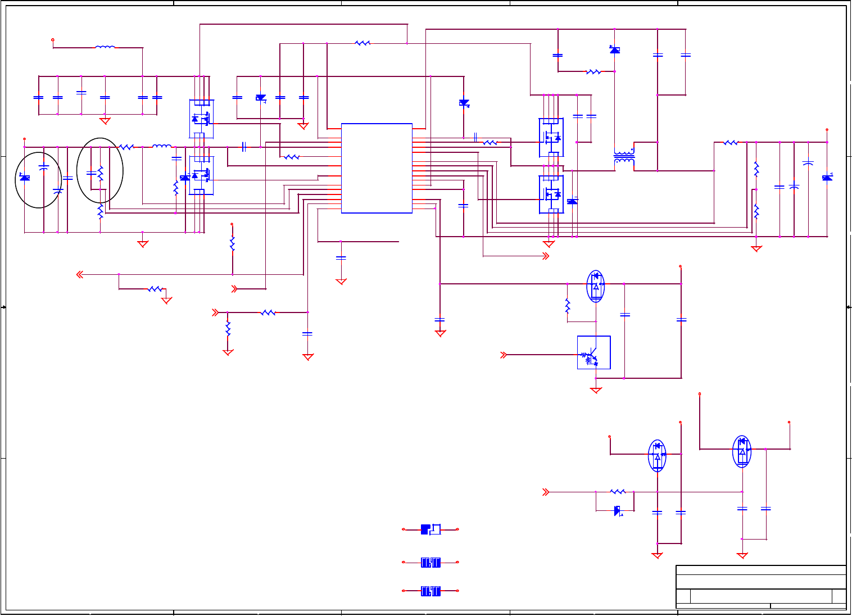Viewport: 852px width, 616px height.
Task: Select the leftmost circled zener and capacitor group
Action: [38, 180]
